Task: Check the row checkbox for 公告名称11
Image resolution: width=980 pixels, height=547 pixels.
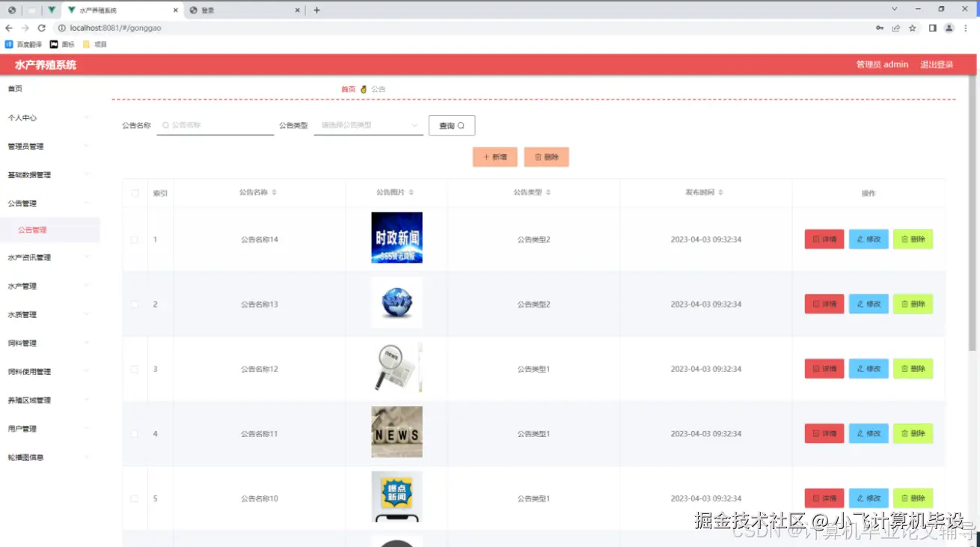Action: pos(135,434)
